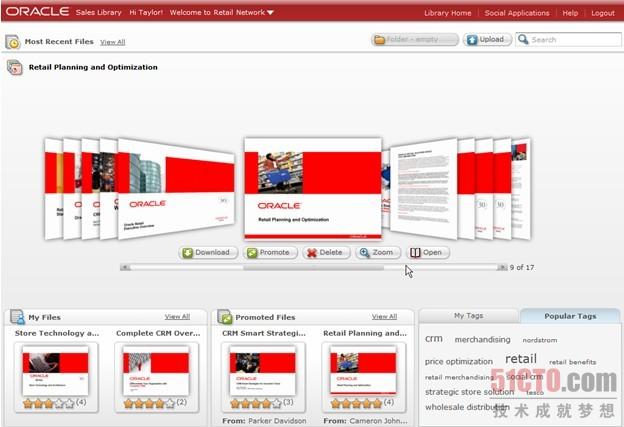The image size is (624, 427).
Task: Select the Oracle Retail Executive Overview slide
Action: (177, 188)
